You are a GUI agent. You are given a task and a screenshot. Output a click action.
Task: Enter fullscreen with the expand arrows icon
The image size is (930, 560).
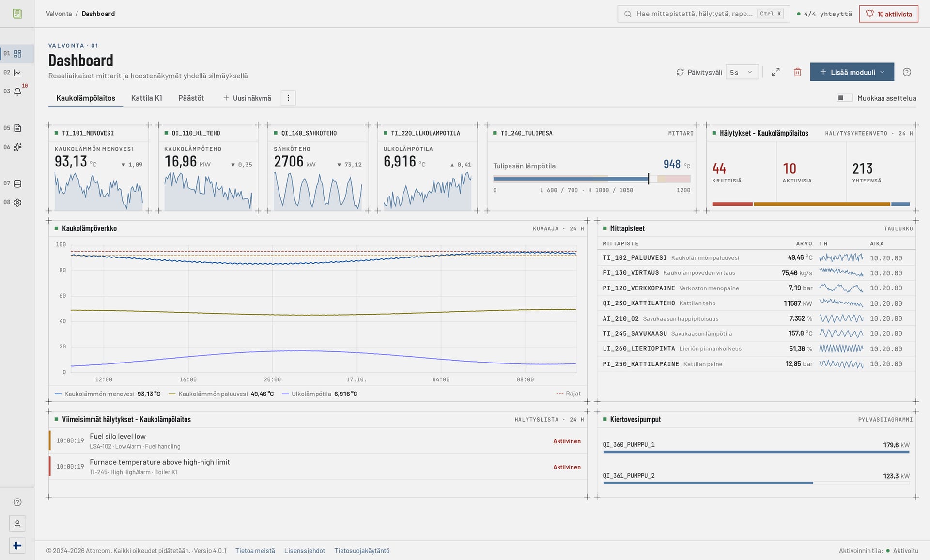pyautogui.click(x=775, y=72)
